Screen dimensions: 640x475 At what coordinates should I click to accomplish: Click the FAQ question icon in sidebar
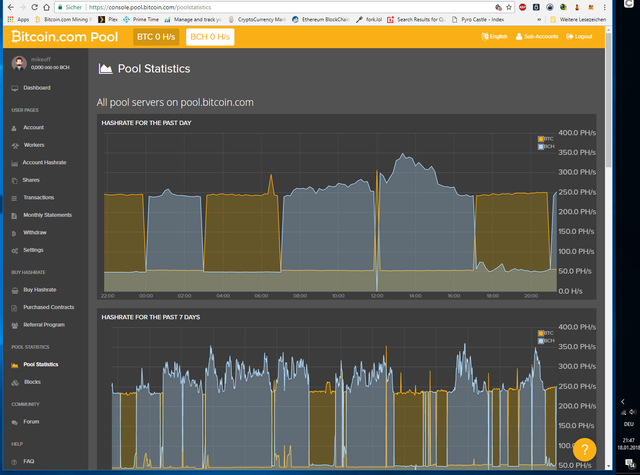14,462
